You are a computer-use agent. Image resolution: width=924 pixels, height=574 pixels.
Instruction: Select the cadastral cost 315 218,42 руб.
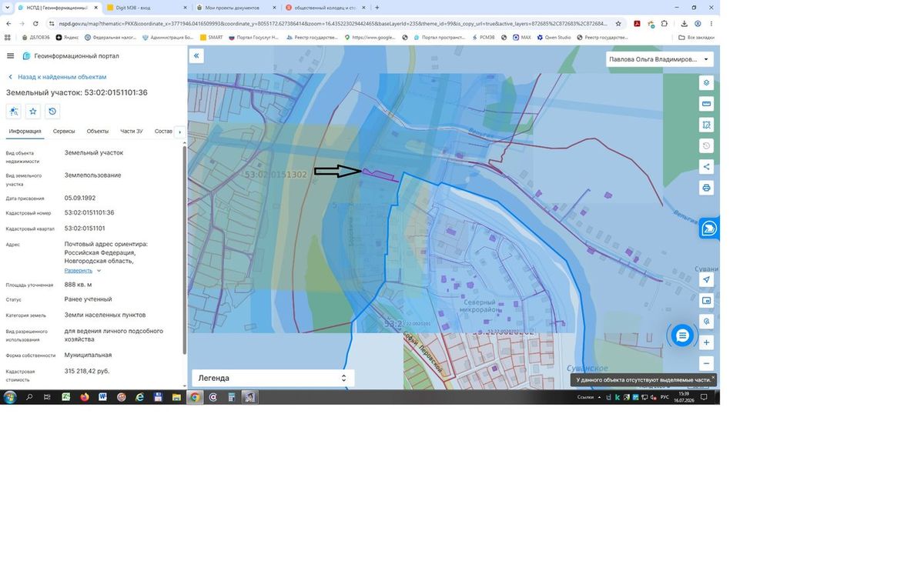87,372
